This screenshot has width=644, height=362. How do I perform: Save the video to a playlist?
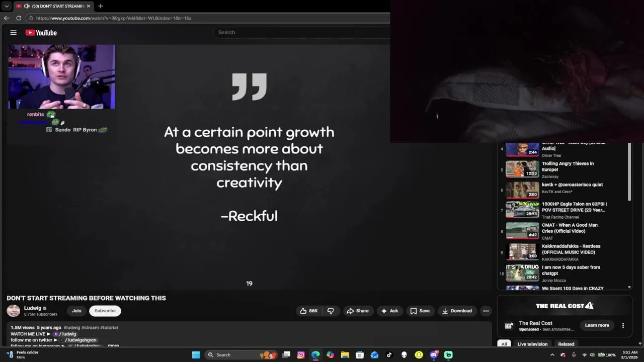coord(420,311)
